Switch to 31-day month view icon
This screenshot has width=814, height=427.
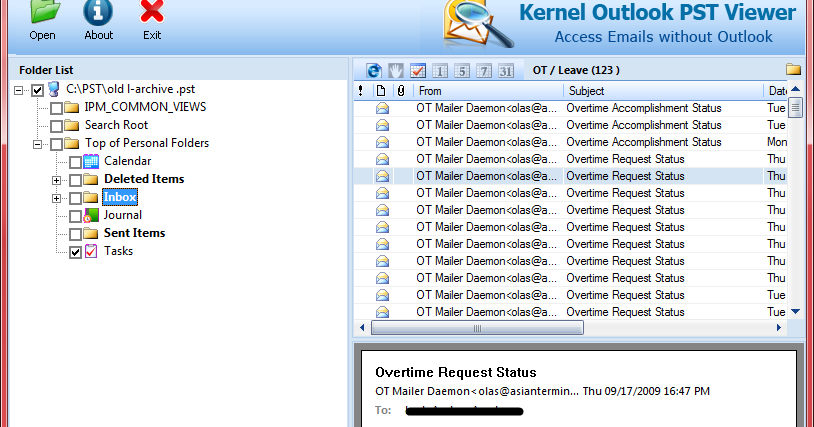click(x=506, y=71)
